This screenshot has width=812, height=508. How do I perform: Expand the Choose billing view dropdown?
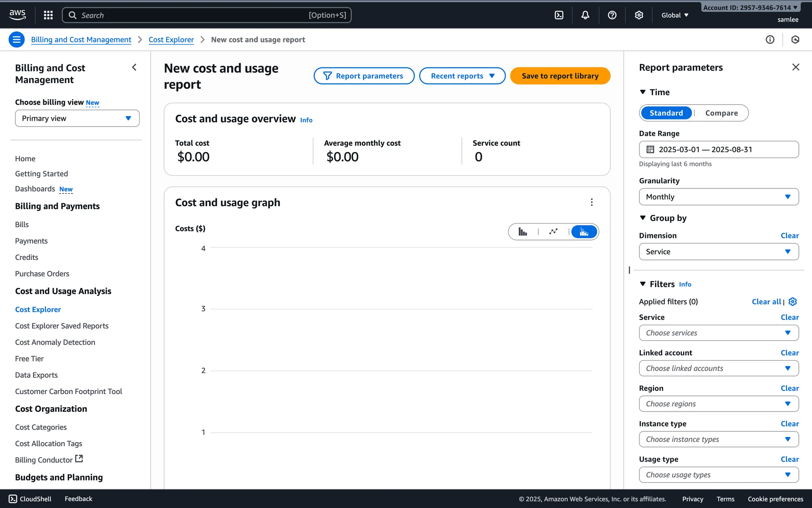77,119
